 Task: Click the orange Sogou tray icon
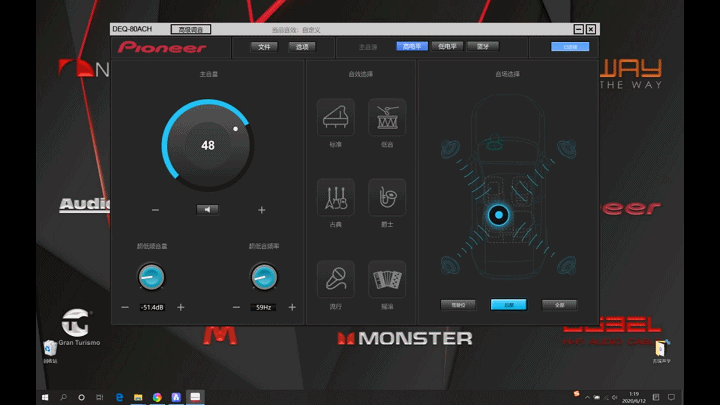point(576,394)
